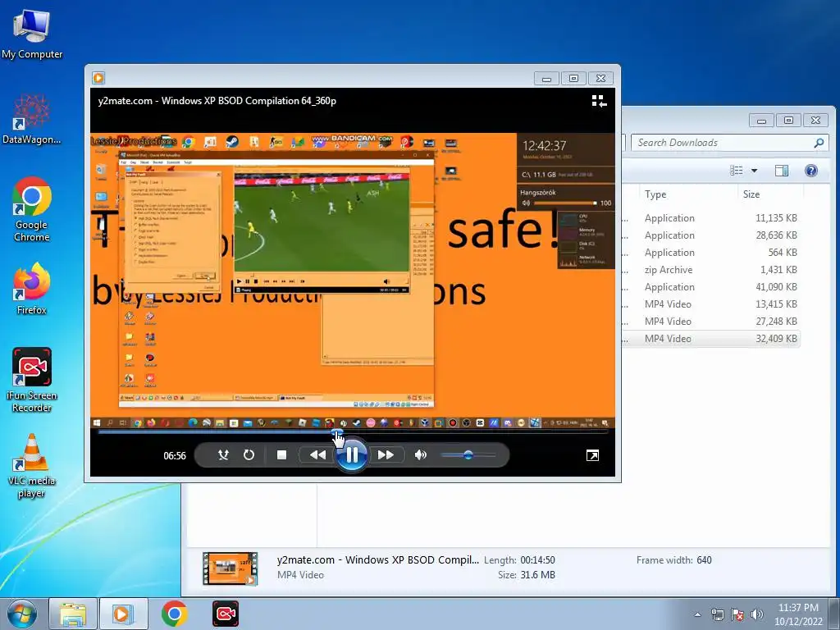Open VLC media player desktop shortcut
This screenshot has width=840, height=630.
[32, 466]
